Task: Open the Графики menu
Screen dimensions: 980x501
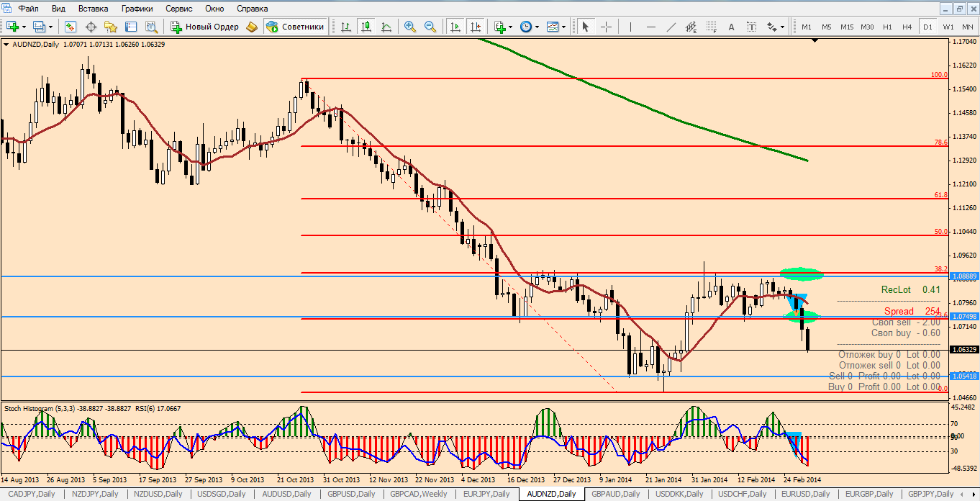Action: point(137,9)
